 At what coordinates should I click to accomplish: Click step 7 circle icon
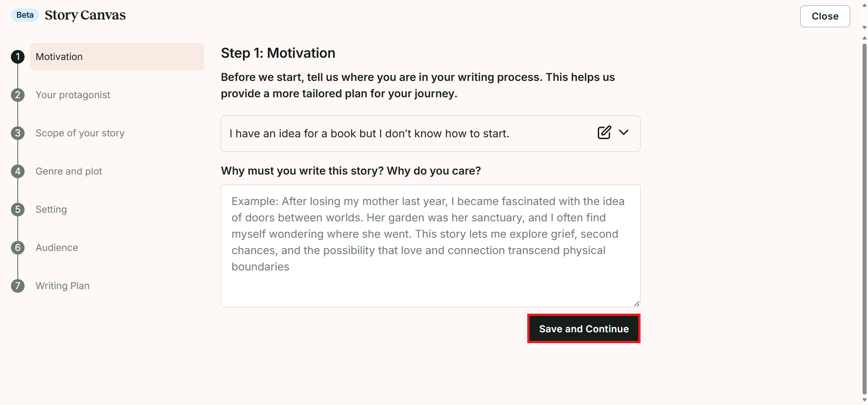18,286
